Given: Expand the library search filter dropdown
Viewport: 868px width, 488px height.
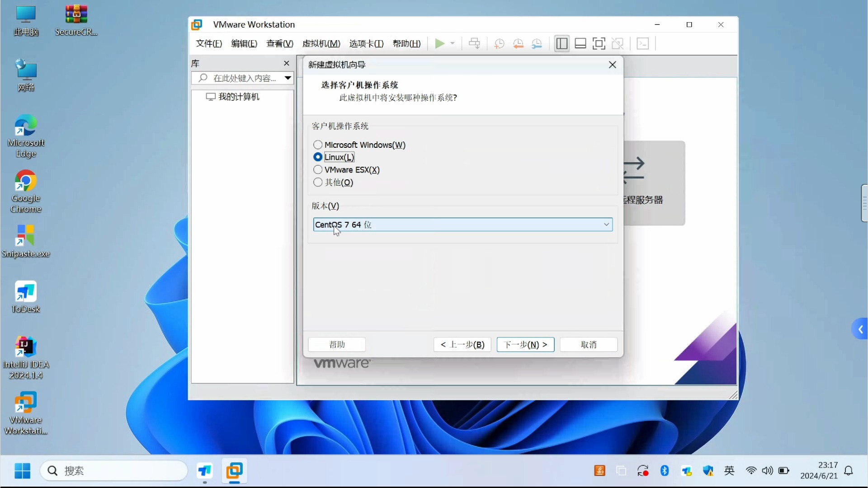Looking at the screenshot, I should (288, 78).
